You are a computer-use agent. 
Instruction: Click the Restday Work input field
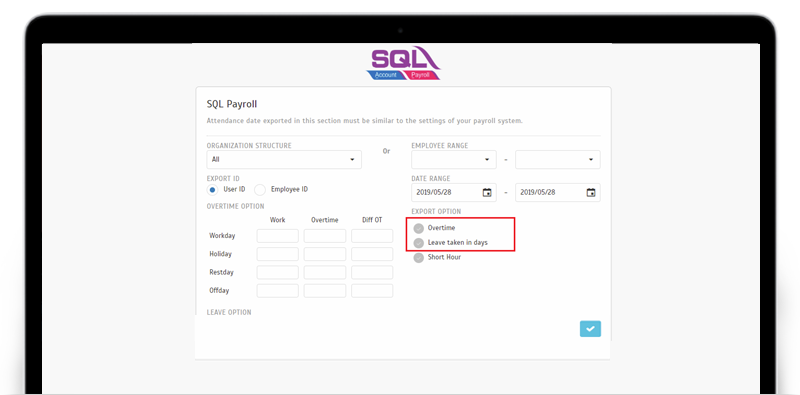(x=278, y=273)
